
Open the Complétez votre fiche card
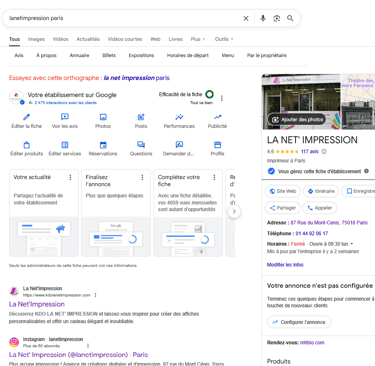coord(188,213)
